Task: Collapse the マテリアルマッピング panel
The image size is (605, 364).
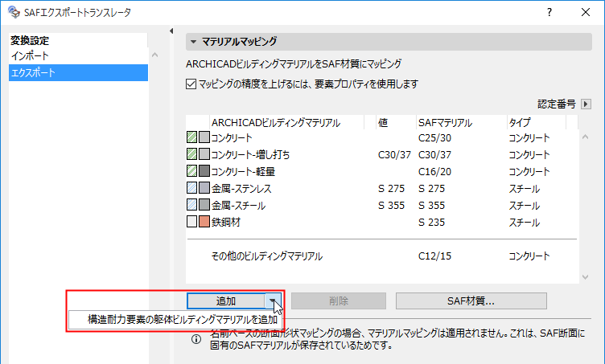Action: click(x=193, y=42)
